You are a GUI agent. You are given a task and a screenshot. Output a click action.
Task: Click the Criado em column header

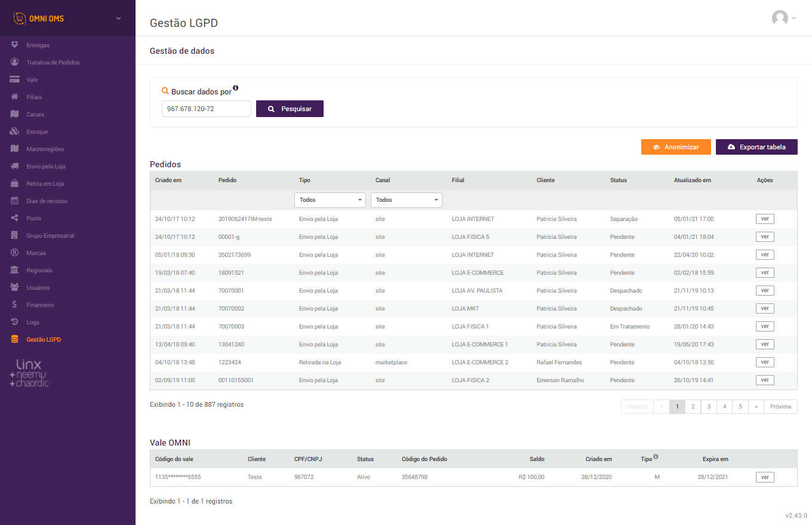(x=168, y=180)
